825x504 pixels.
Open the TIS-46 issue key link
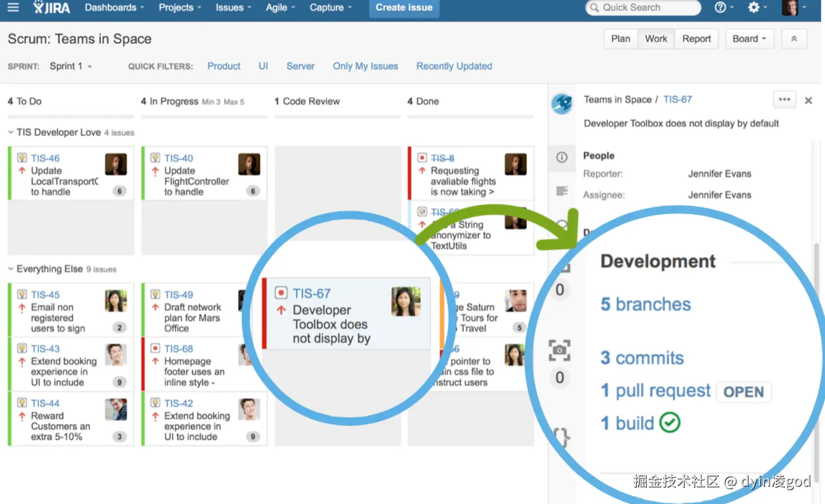(x=45, y=158)
